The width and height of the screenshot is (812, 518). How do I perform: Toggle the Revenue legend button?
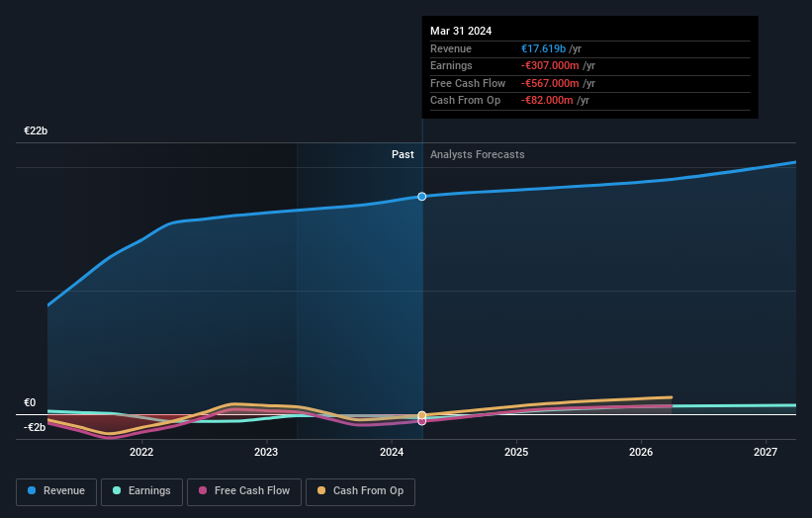point(56,491)
